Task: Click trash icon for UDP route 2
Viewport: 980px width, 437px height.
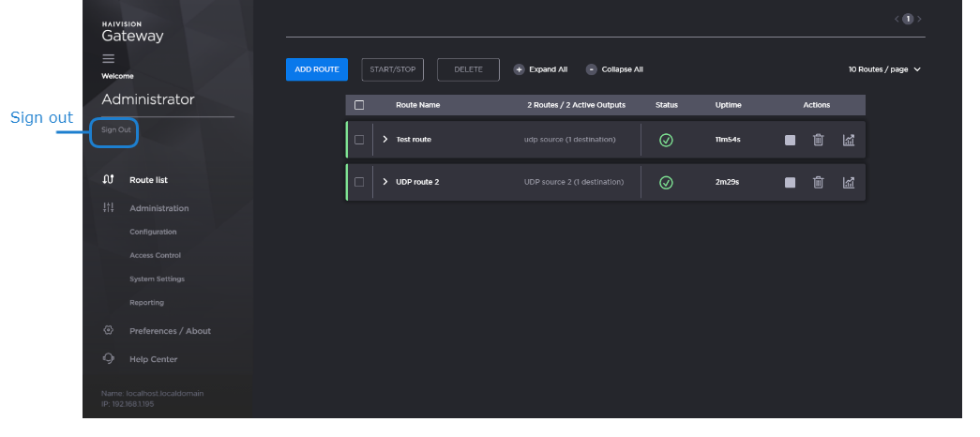Action: click(818, 182)
